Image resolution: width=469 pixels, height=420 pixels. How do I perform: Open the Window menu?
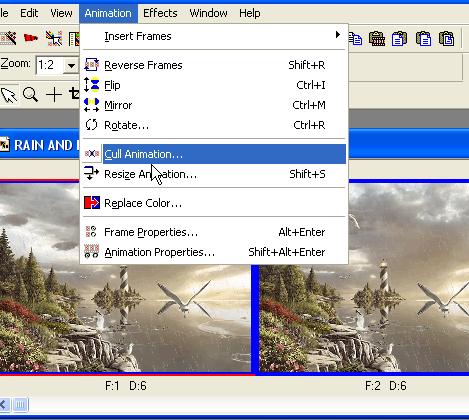pyautogui.click(x=208, y=13)
